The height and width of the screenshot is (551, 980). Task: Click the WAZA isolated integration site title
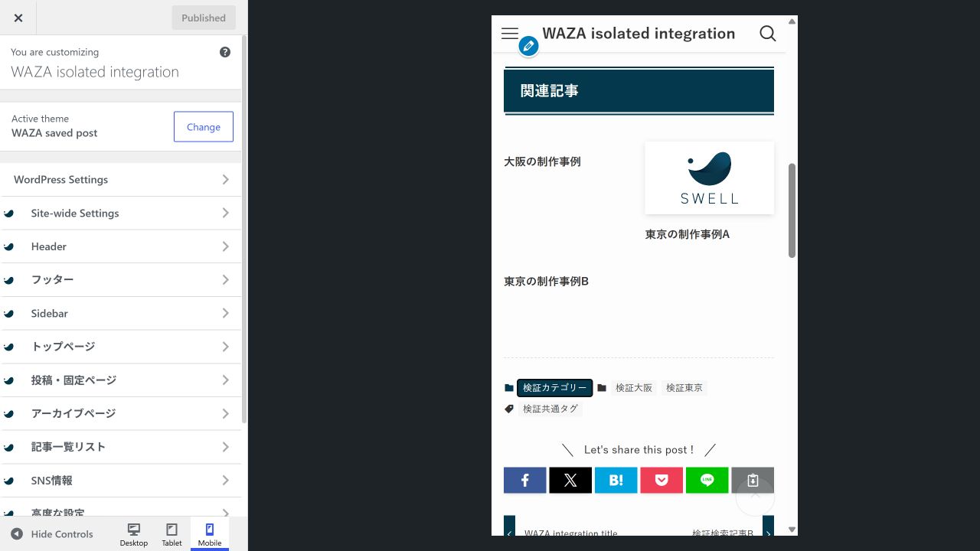(x=639, y=34)
